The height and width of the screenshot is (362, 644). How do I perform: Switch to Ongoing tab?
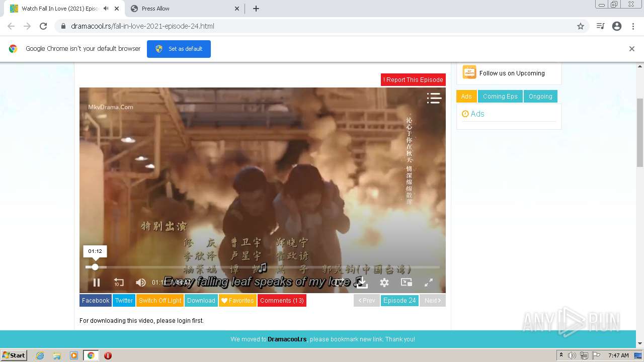540,97
